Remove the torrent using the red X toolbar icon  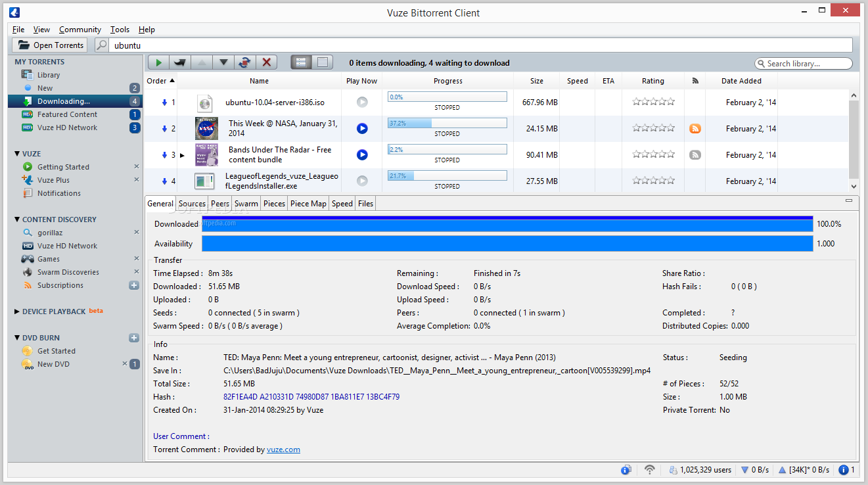(x=266, y=62)
